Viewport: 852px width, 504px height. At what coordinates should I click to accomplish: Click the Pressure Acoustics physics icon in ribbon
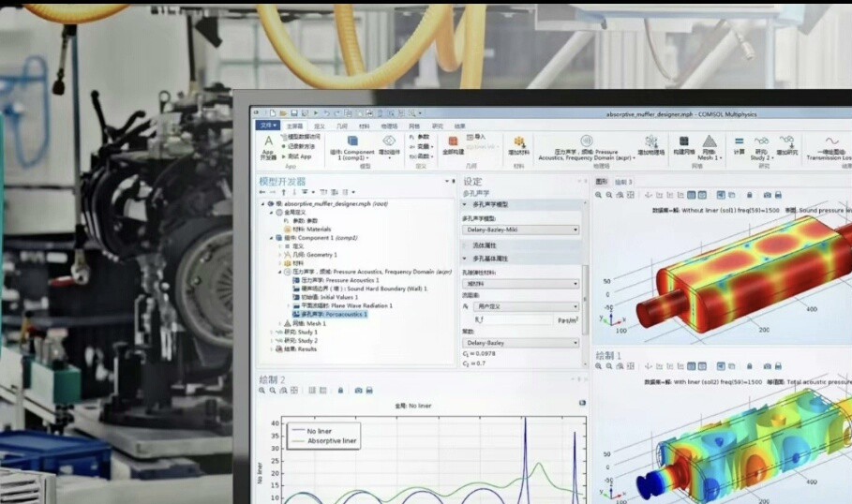586,141
